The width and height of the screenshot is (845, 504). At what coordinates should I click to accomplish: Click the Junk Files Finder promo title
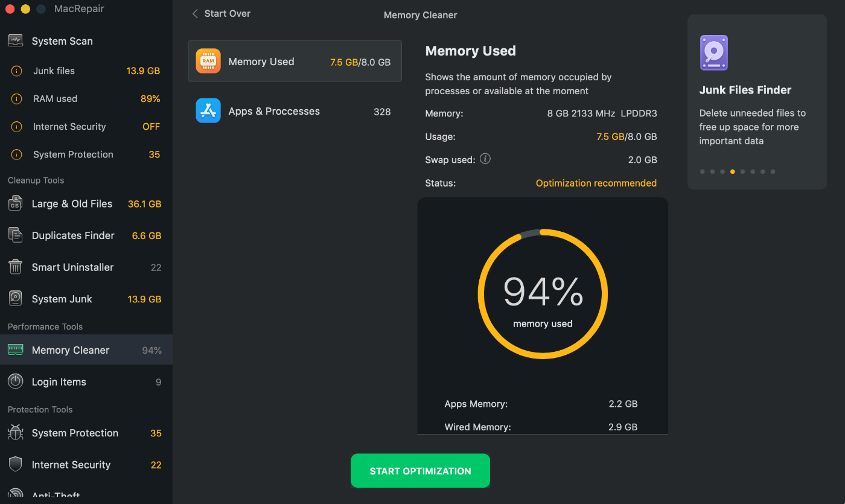tap(745, 90)
